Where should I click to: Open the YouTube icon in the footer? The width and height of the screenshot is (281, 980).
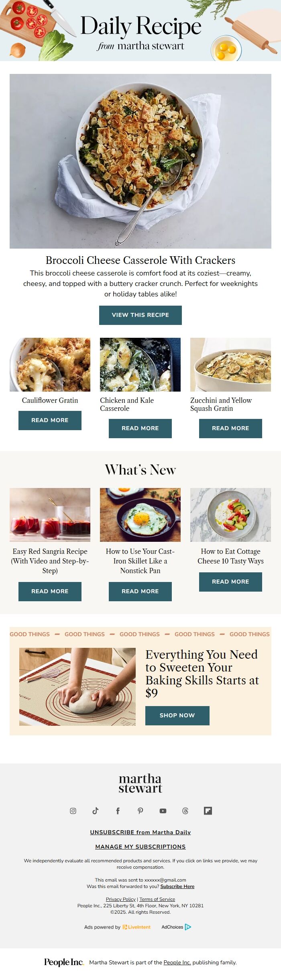click(x=163, y=811)
